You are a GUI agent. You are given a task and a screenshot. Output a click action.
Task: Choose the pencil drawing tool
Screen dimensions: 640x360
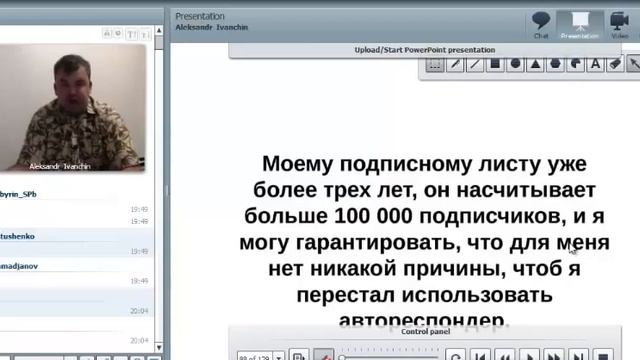455,64
